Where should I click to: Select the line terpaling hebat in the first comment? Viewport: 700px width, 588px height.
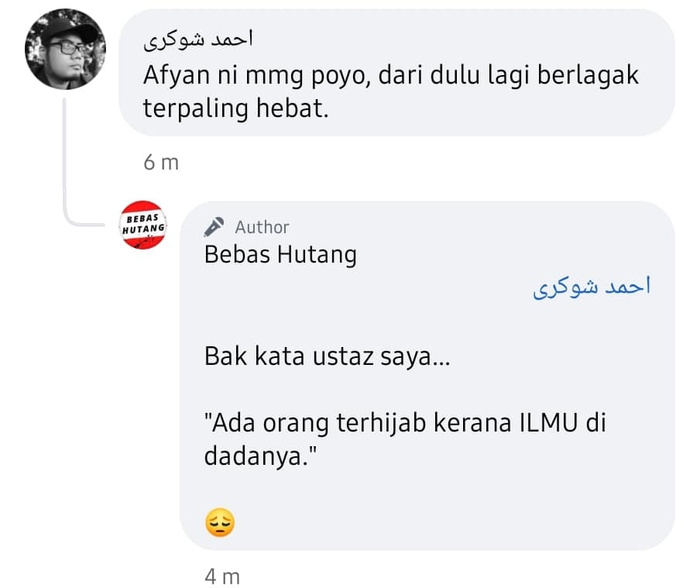click(235, 109)
